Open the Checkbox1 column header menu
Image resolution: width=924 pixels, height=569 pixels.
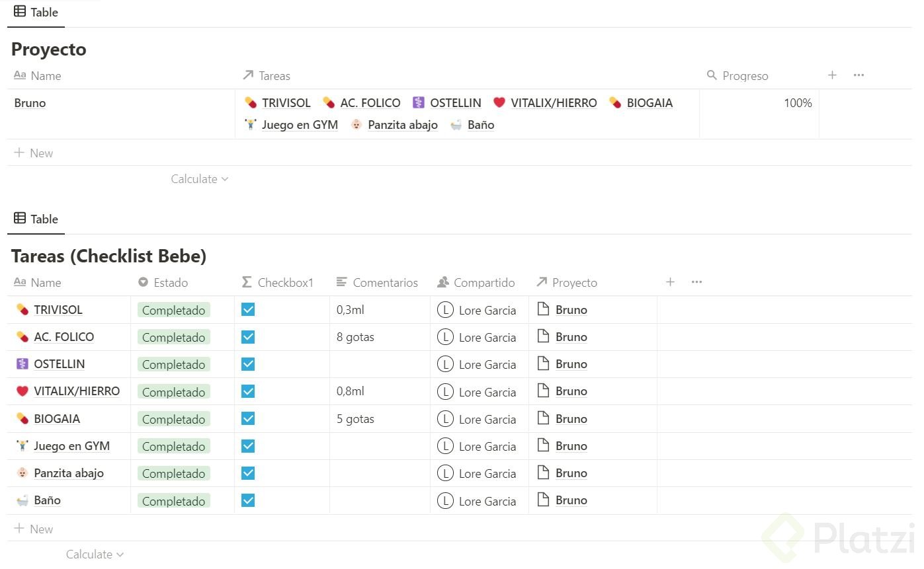[x=277, y=283]
